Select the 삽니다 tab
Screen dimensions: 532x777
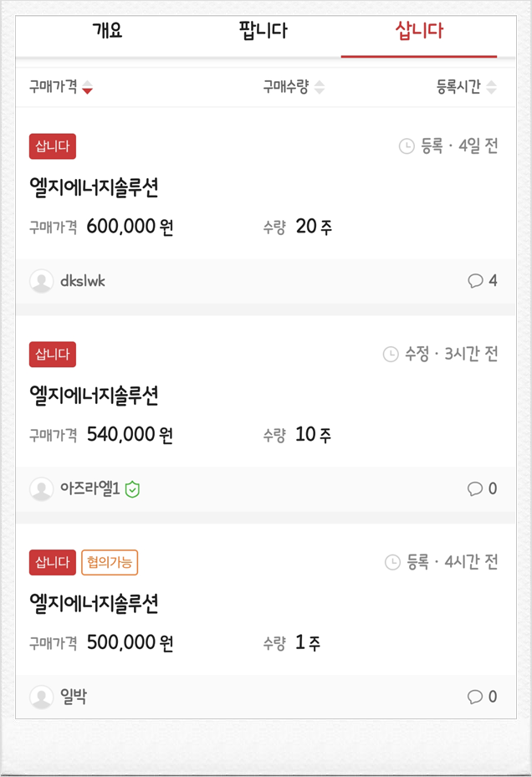coord(419,31)
